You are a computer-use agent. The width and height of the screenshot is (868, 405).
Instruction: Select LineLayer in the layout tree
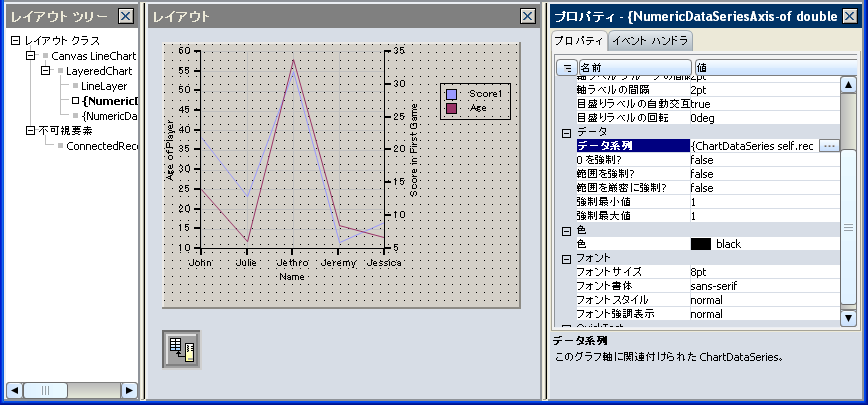(x=104, y=86)
